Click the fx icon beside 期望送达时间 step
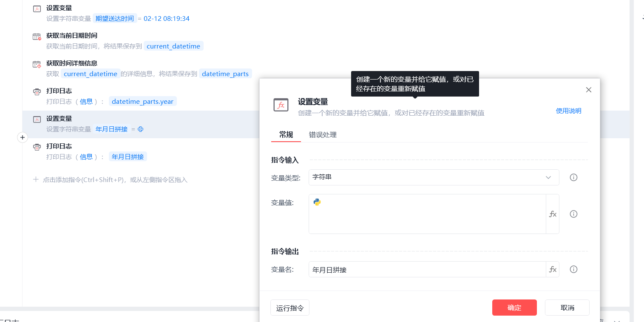The image size is (644, 322). [x=37, y=9]
